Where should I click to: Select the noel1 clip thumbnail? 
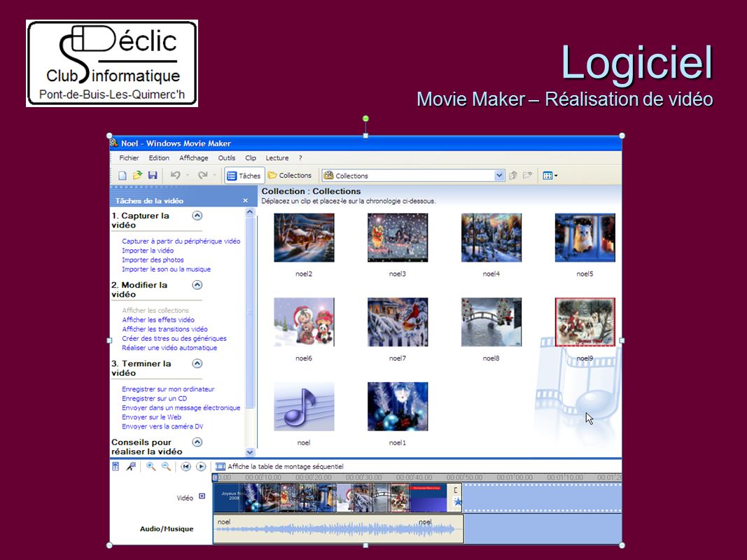pos(398,407)
